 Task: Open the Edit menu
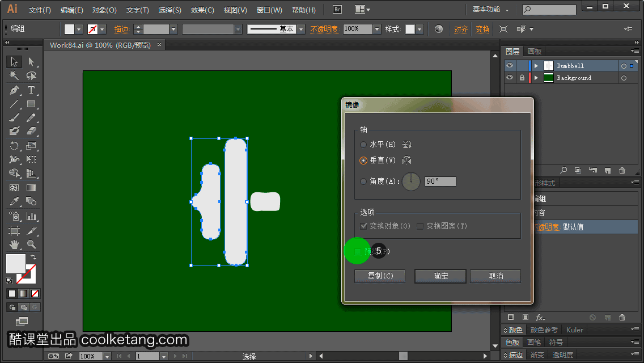(x=72, y=10)
